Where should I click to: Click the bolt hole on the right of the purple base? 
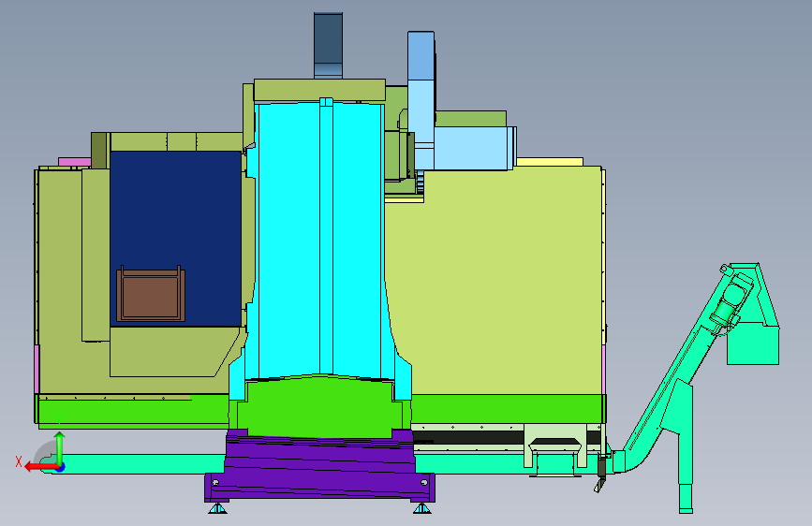point(424,483)
